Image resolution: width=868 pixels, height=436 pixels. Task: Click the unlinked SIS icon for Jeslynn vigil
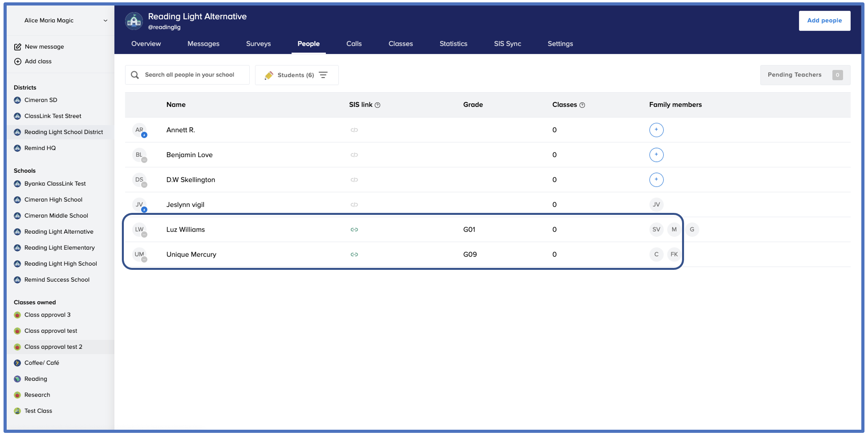[x=354, y=205]
